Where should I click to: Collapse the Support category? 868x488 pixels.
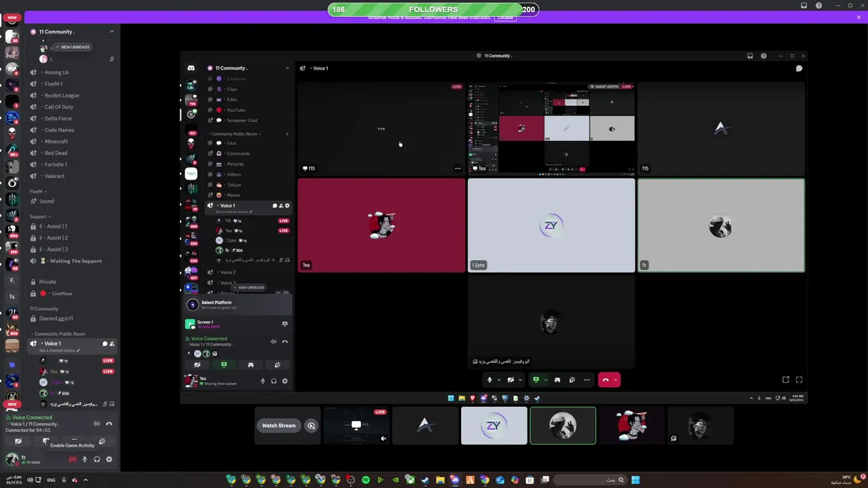(x=39, y=217)
